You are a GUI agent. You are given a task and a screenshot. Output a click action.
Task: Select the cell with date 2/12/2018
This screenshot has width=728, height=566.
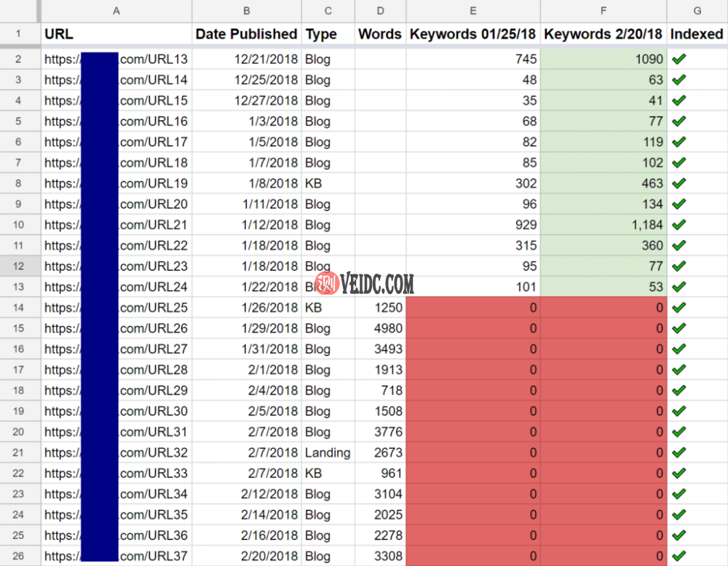point(247,494)
